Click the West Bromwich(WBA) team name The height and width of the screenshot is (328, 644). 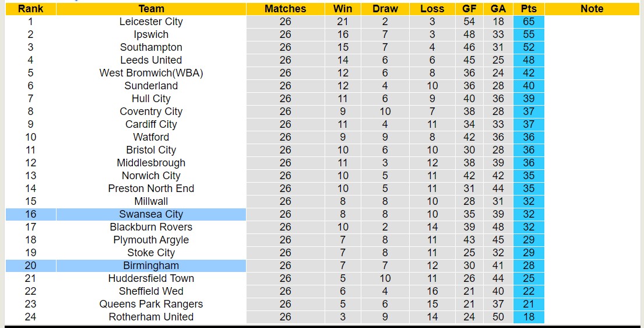151,73
